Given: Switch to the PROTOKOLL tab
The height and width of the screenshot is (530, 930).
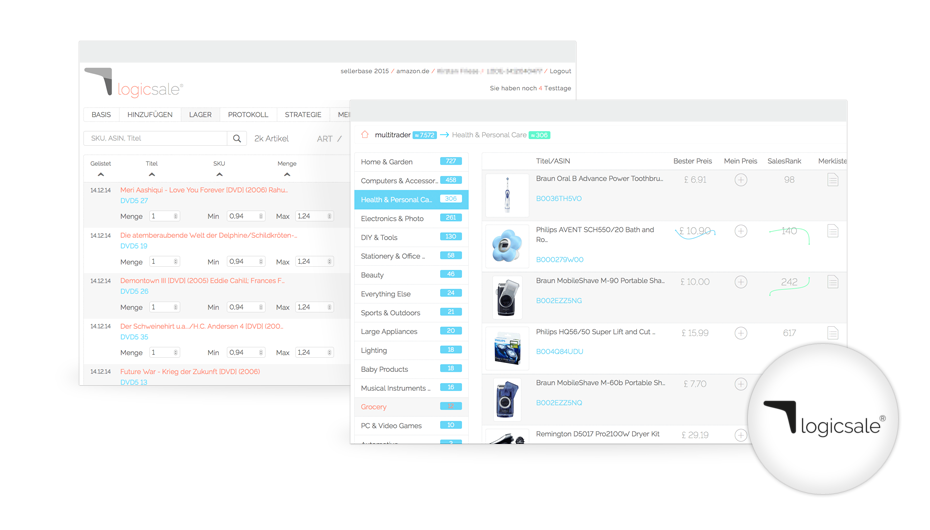Looking at the screenshot, I should click(248, 114).
